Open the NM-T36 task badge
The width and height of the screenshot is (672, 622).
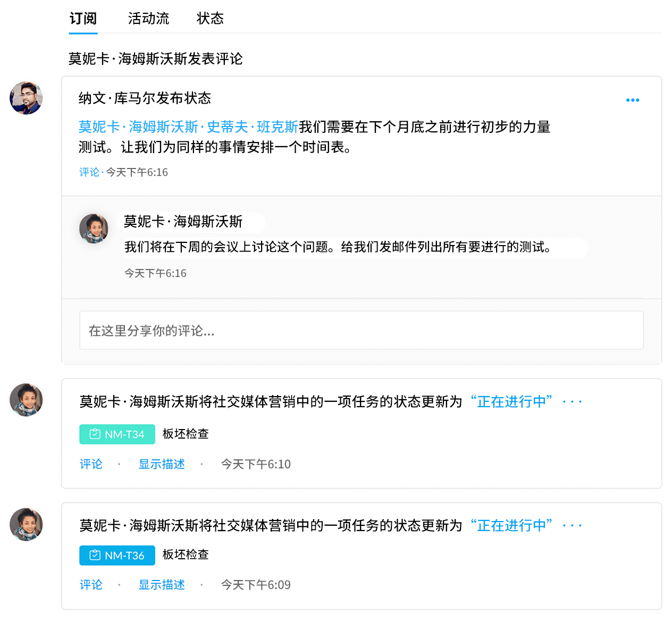coord(117,556)
